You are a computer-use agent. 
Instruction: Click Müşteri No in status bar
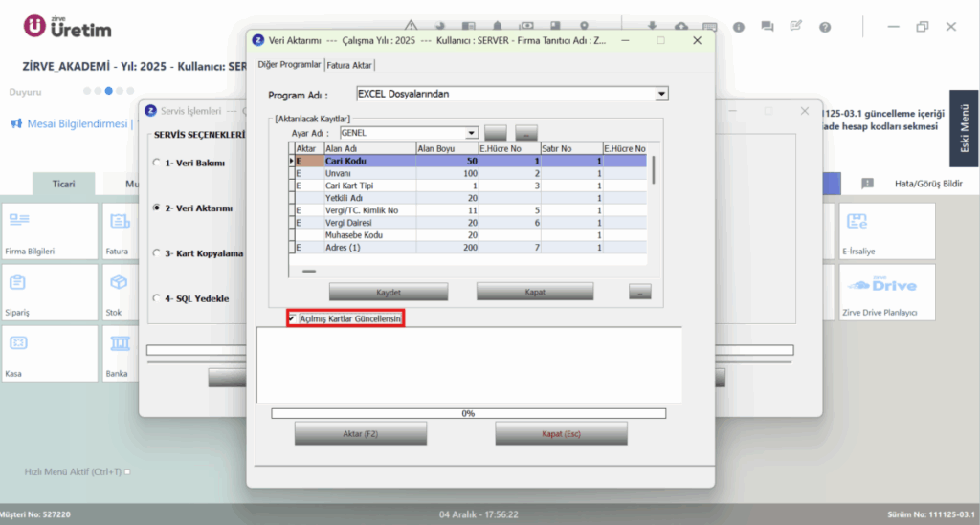click(x=35, y=514)
